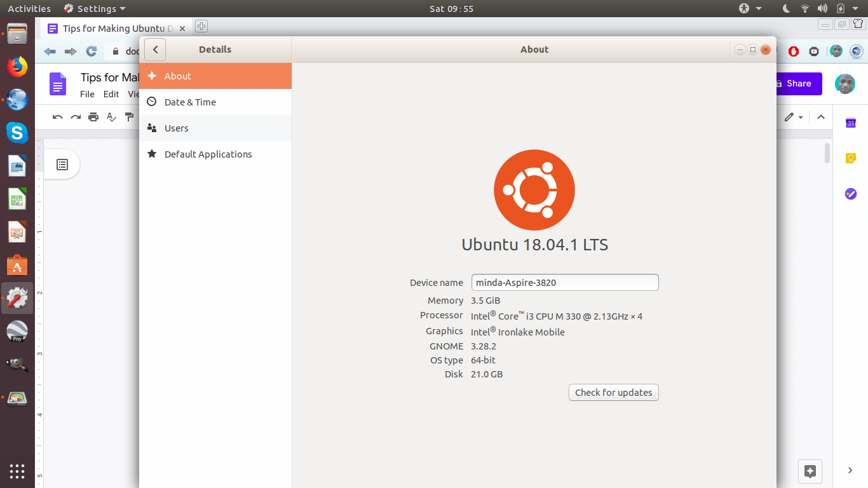Reload the page in the browser
868x488 pixels.
tap(92, 51)
